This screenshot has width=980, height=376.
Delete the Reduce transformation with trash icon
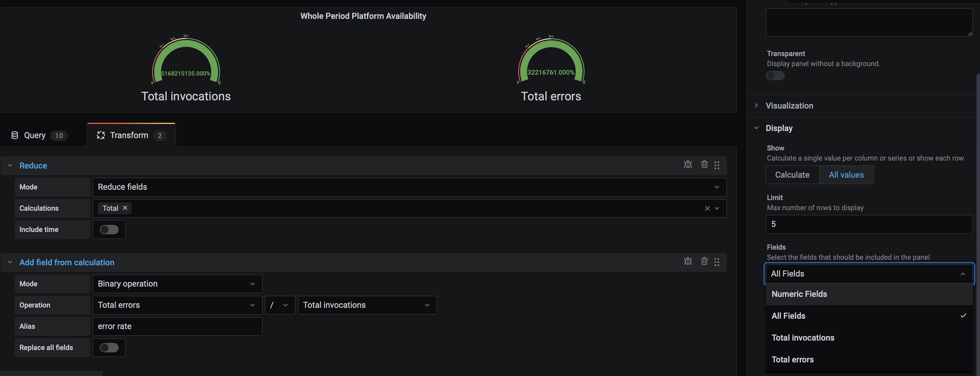[704, 165]
